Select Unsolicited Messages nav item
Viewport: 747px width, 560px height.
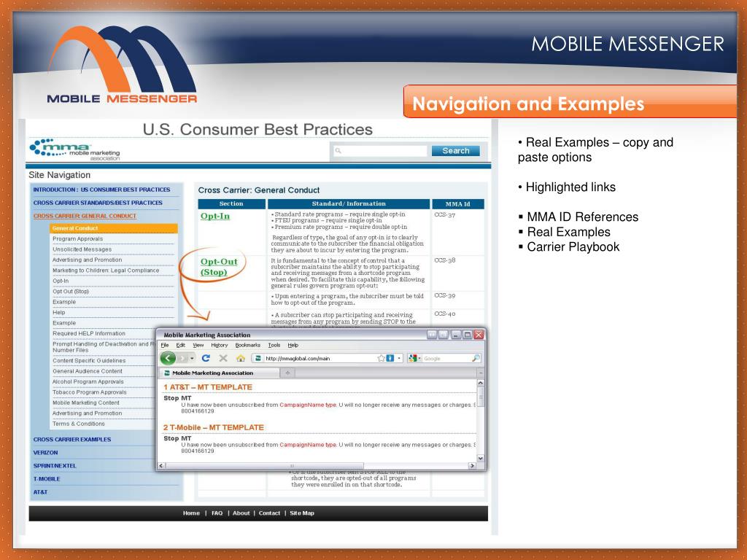(x=82, y=249)
